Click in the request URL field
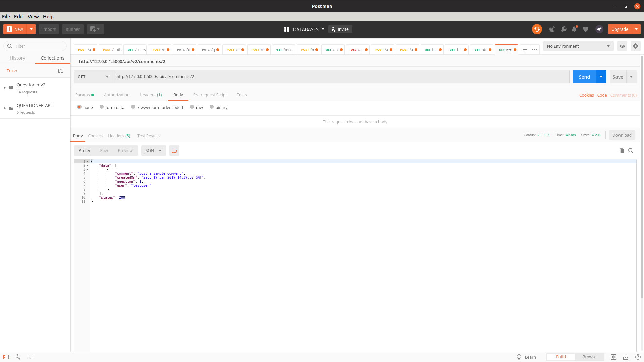The width and height of the screenshot is (644, 362). click(340, 77)
